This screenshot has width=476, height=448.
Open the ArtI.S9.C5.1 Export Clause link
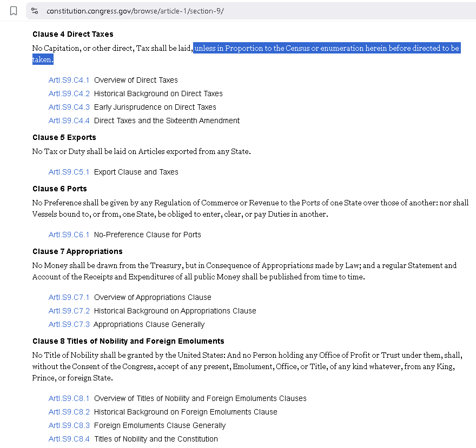pos(69,172)
